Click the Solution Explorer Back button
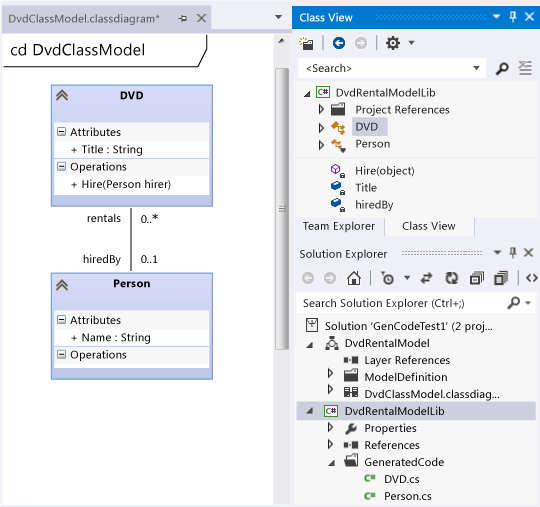This screenshot has width=540, height=507. 308,278
